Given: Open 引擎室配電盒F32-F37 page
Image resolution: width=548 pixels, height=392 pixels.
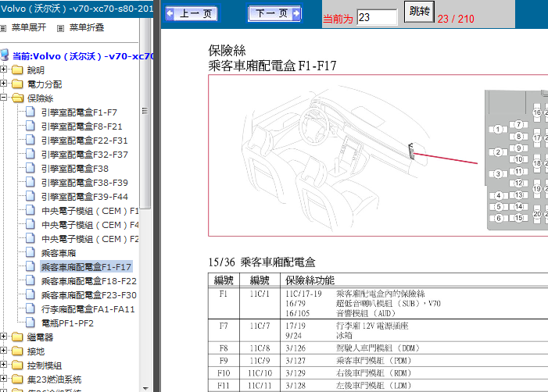Looking at the screenshot, I should pos(84,155).
